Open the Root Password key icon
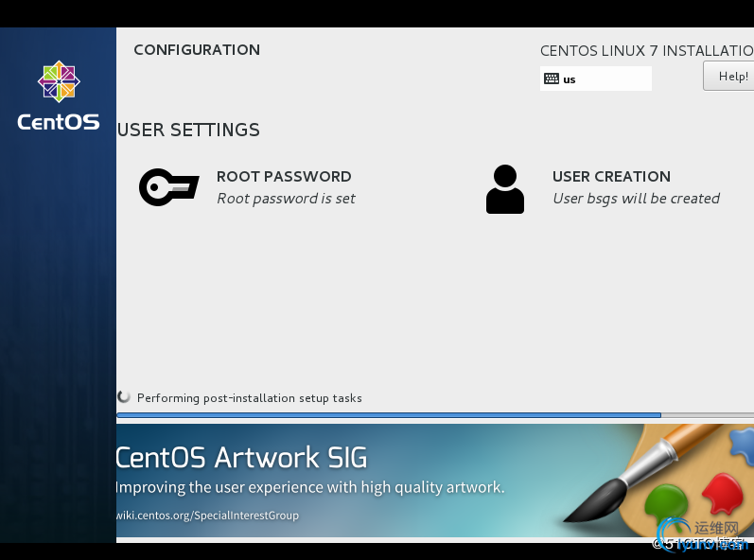 coord(168,187)
